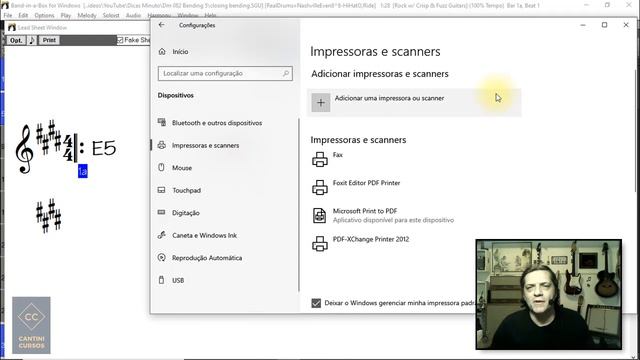The image size is (640, 360).
Task: Open File menu in Band-in-a-Box
Action: pos(8,16)
